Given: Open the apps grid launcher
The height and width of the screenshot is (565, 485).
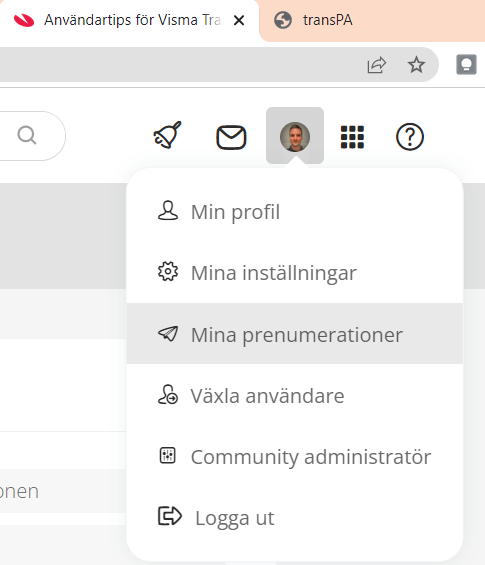Looking at the screenshot, I should [x=352, y=137].
